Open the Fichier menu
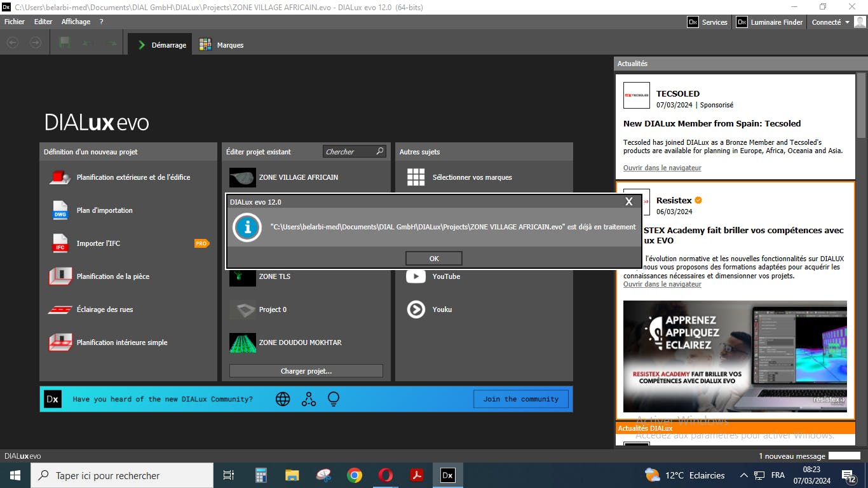 pyautogui.click(x=15, y=22)
